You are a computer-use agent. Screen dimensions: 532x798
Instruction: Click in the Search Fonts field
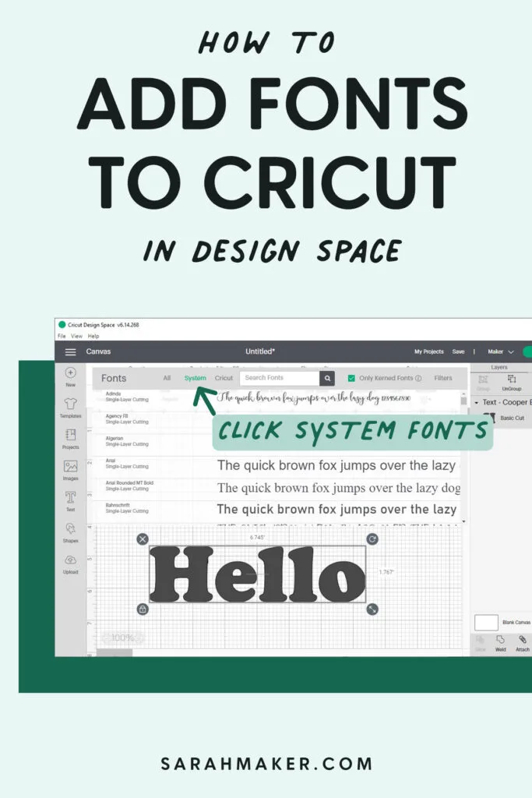pyautogui.click(x=280, y=378)
